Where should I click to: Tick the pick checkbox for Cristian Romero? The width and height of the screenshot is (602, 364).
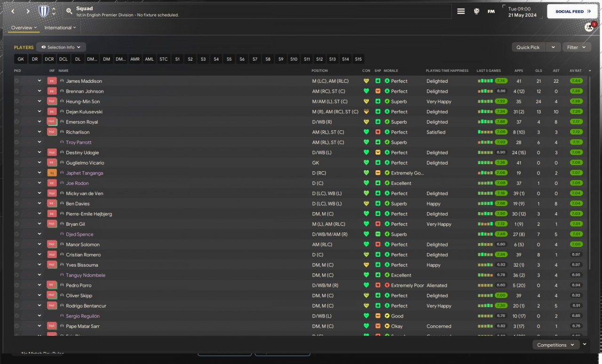pyautogui.click(x=17, y=255)
